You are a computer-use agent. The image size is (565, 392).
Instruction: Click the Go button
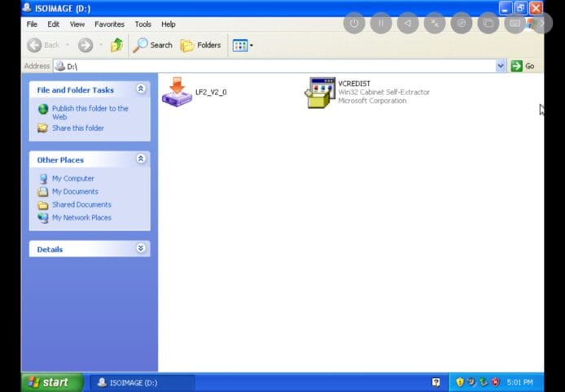click(x=523, y=66)
